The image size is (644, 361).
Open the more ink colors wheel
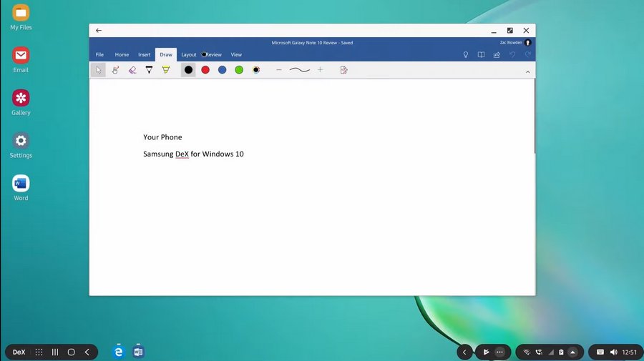click(256, 70)
